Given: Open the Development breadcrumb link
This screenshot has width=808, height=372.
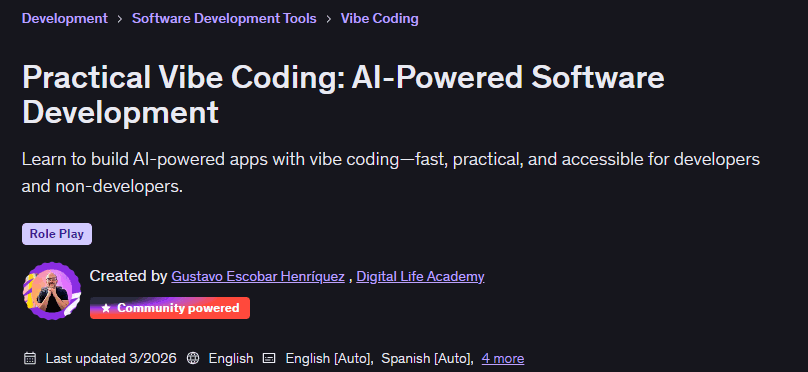Looking at the screenshot, I should 64,19.
